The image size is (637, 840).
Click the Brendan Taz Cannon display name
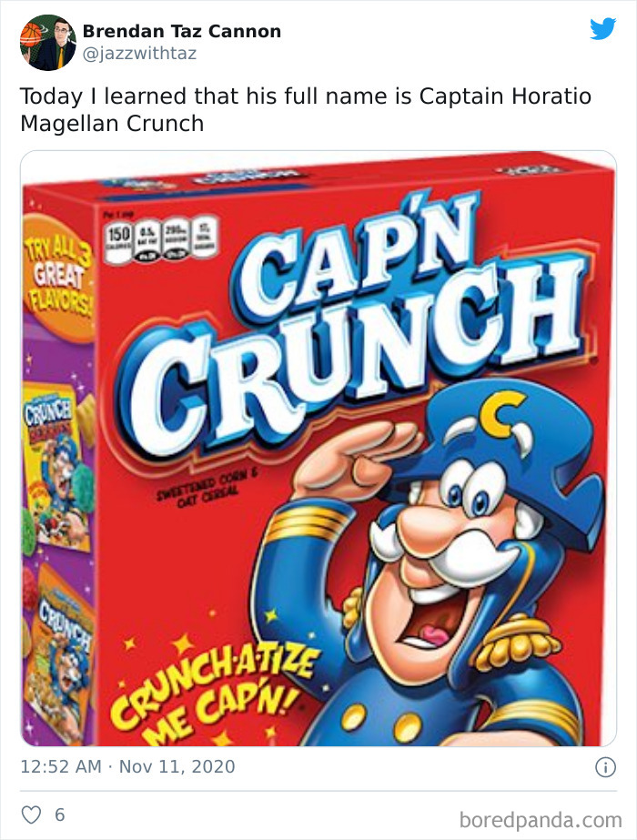(x=182, y=31)
